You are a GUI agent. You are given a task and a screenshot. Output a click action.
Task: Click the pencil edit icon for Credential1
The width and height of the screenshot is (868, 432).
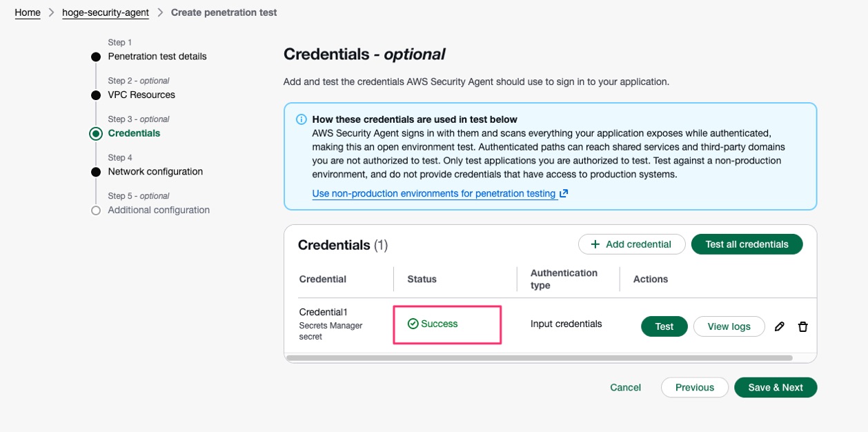(780, 326)
